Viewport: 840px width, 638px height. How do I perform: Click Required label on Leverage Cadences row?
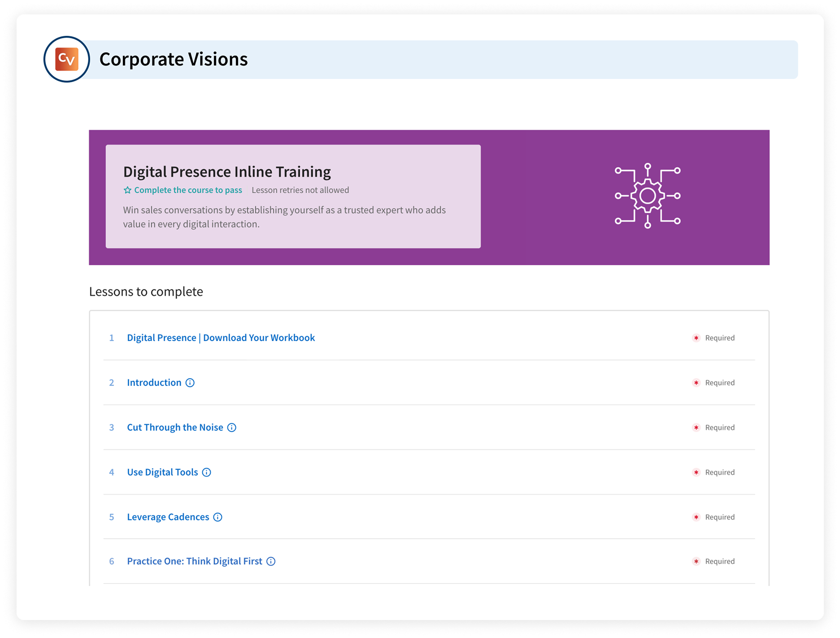[719, 517]
